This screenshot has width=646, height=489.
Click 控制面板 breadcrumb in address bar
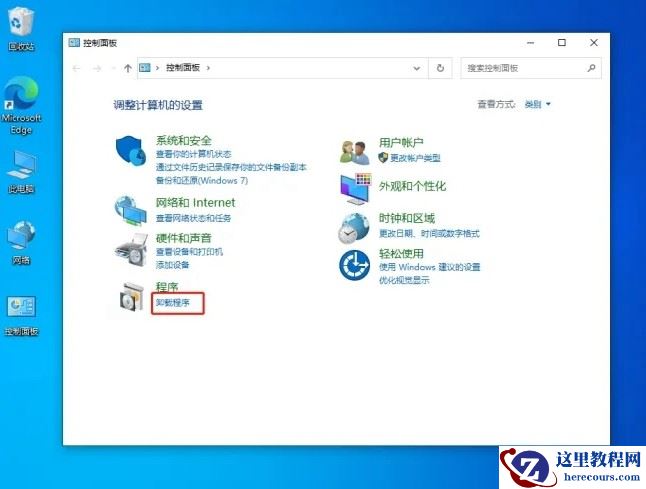[x=183, y=68]
